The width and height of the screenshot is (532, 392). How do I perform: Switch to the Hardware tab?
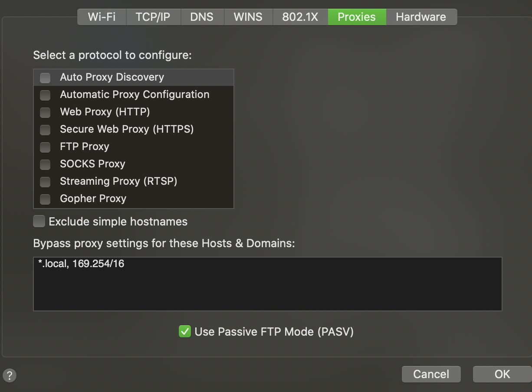(421, 17)
